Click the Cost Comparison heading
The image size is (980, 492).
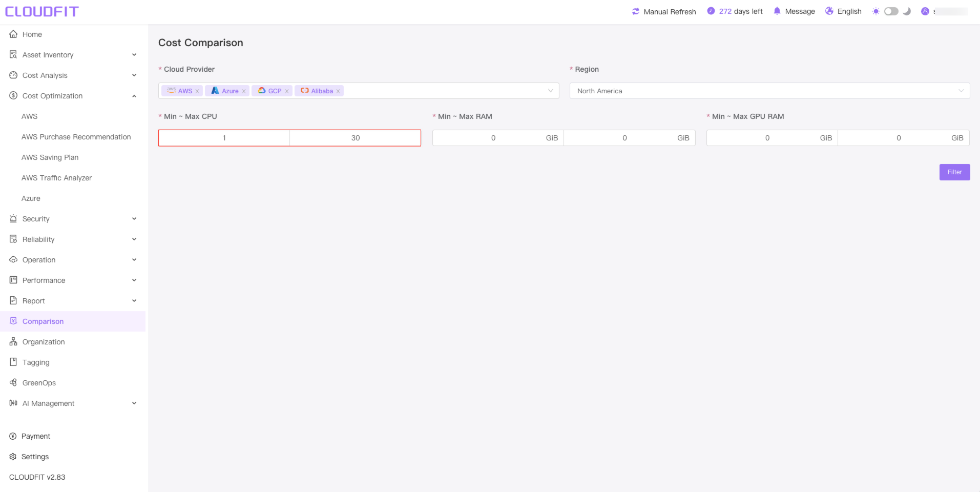coord(201,43)
